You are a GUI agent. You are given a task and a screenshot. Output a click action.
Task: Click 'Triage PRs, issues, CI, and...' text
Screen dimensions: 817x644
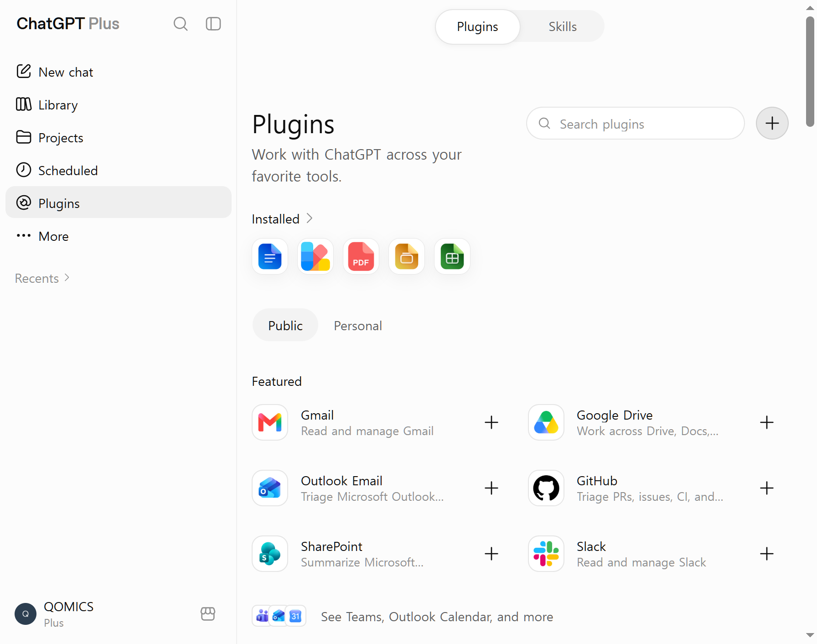pyautogui.click(x=650, y=497)
